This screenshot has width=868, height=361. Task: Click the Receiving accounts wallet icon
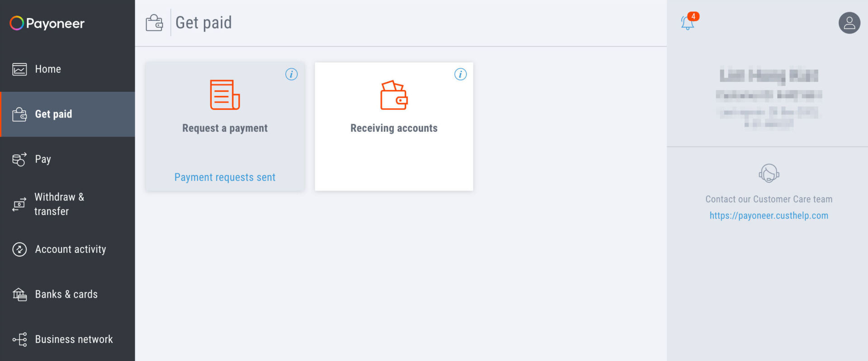point(394,95)
